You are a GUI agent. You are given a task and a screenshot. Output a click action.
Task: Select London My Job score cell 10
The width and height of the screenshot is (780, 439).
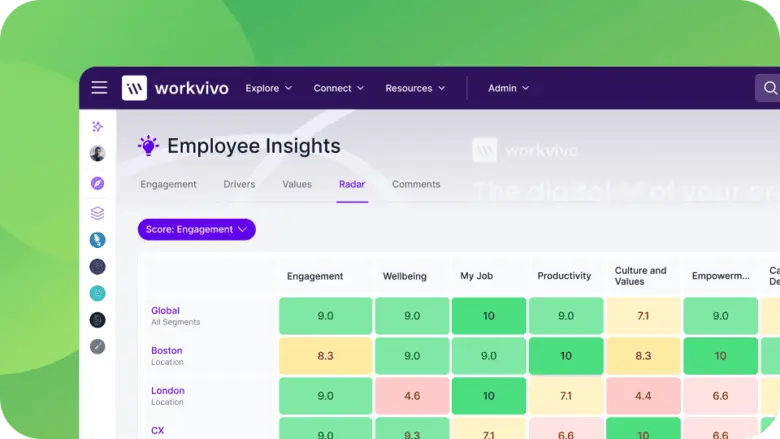pos(488,396)
